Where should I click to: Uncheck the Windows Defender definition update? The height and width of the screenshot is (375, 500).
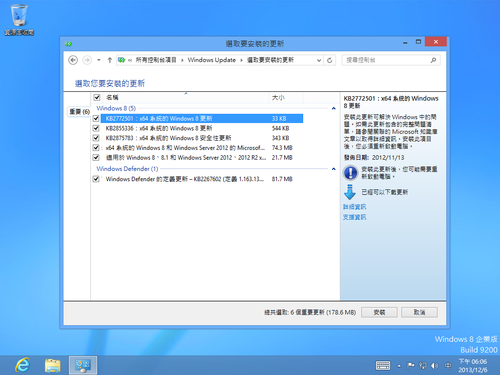96,179
